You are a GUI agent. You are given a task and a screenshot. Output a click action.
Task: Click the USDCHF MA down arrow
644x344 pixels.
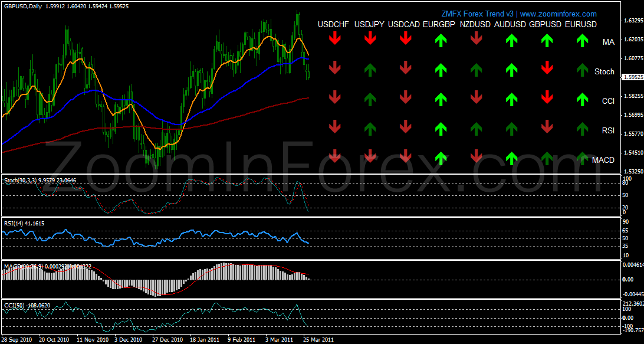point(335,39)
